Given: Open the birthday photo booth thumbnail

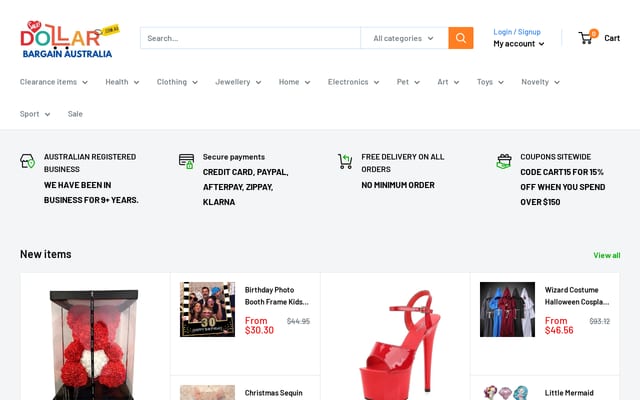Looking at the screenshot, I should tap(207, 309).
